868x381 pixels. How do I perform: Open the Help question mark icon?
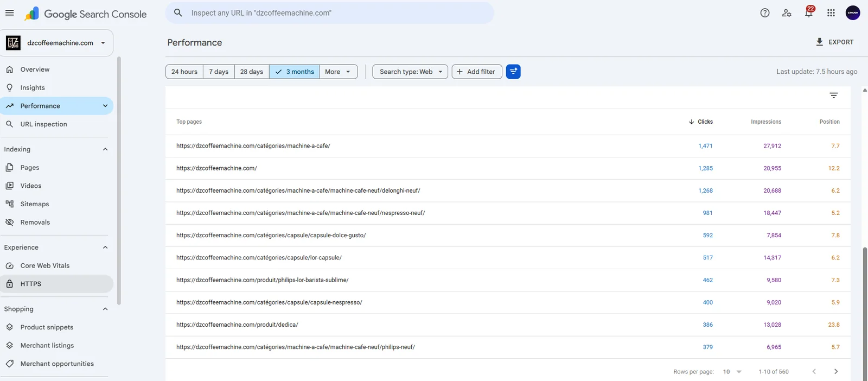pyautogui.click(x=765, y=13)
